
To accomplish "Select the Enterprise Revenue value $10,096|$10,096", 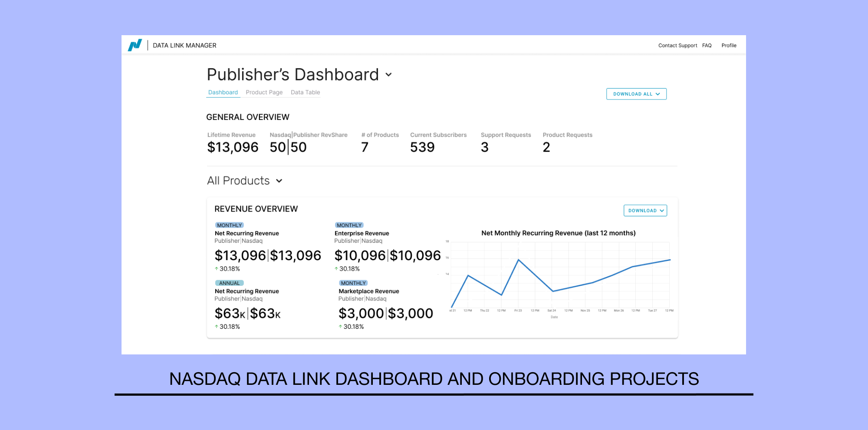I will pos(388,255).
